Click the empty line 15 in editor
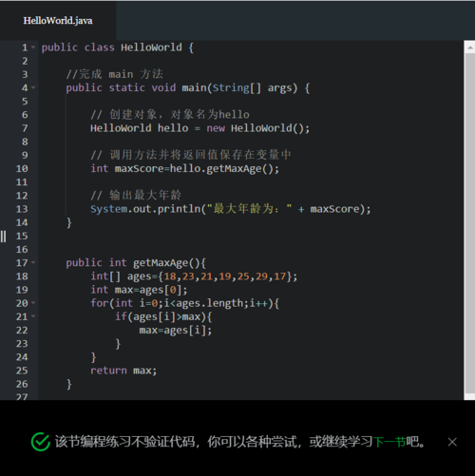475x476 pixels. coord(250,236)
